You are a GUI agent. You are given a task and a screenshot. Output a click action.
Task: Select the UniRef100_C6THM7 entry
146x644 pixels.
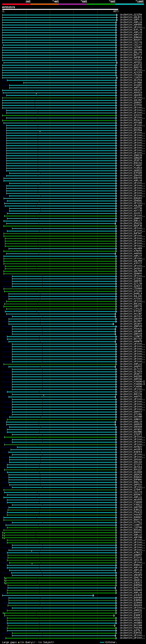click(x=131, y=48)
